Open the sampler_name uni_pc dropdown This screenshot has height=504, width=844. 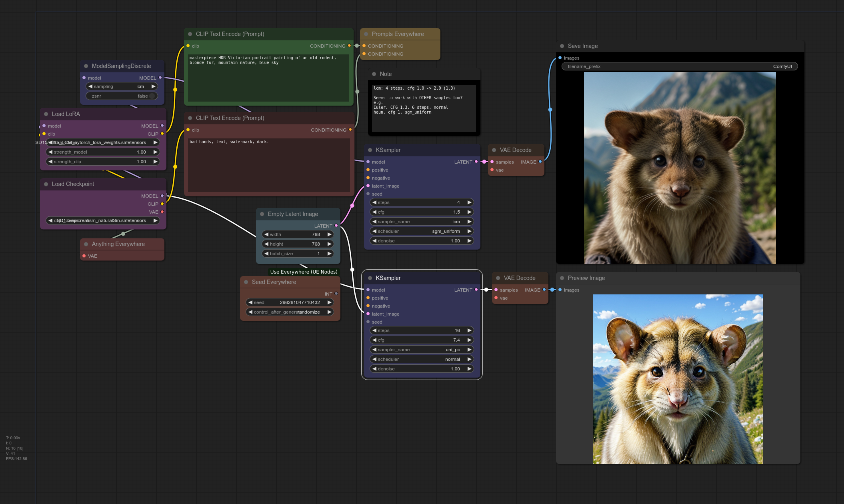point(422,350)
